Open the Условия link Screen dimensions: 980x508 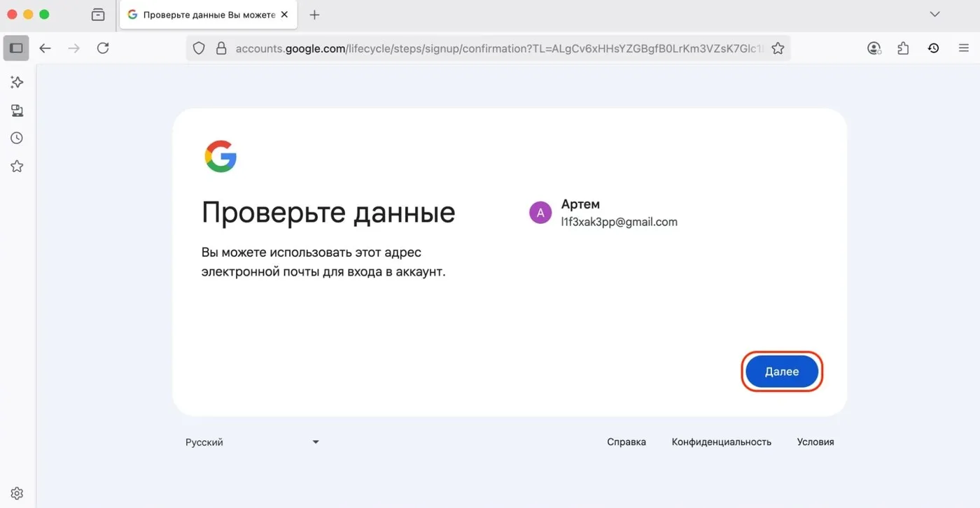(x=815, y=442)
